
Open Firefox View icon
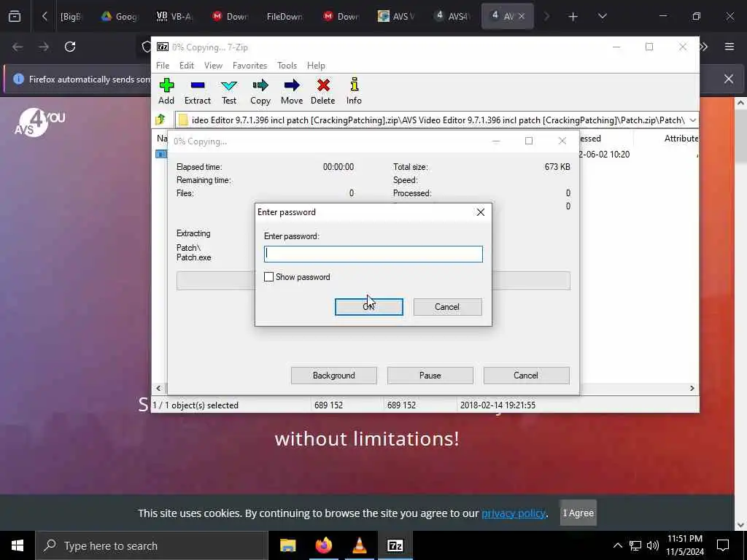point(15,17)
